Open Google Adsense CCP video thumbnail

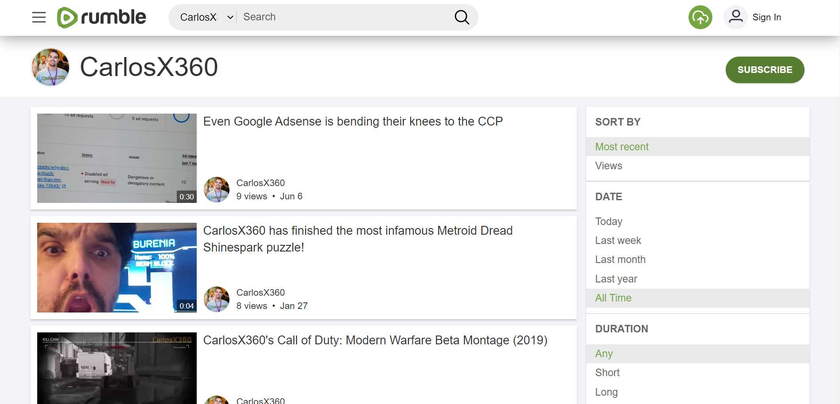117,158
